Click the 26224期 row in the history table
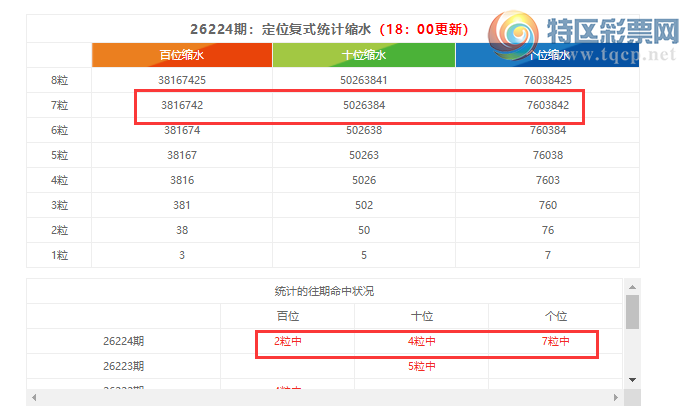 pyautogui.click(x=324, y=341)
